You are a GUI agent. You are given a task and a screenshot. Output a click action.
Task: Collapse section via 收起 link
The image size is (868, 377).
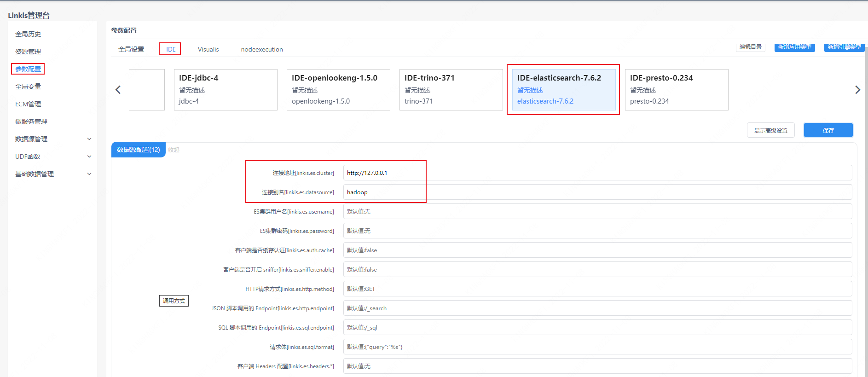(x=174, y=150)
